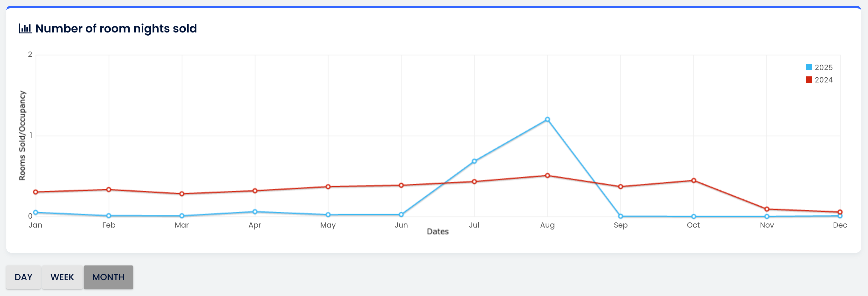Click the bar chart icon beside the title
Image resolution: width=868 pixels, height=296 pixels.
25,28
